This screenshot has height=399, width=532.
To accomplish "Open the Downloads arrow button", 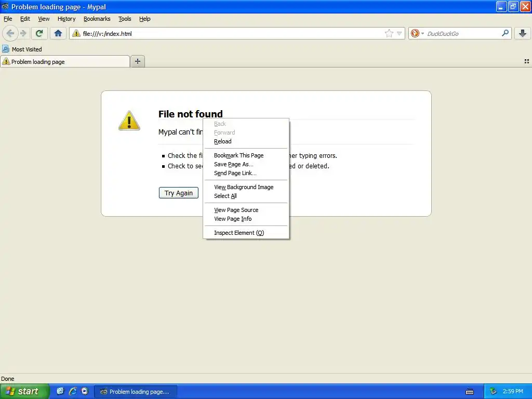I will tap(523, 33).
